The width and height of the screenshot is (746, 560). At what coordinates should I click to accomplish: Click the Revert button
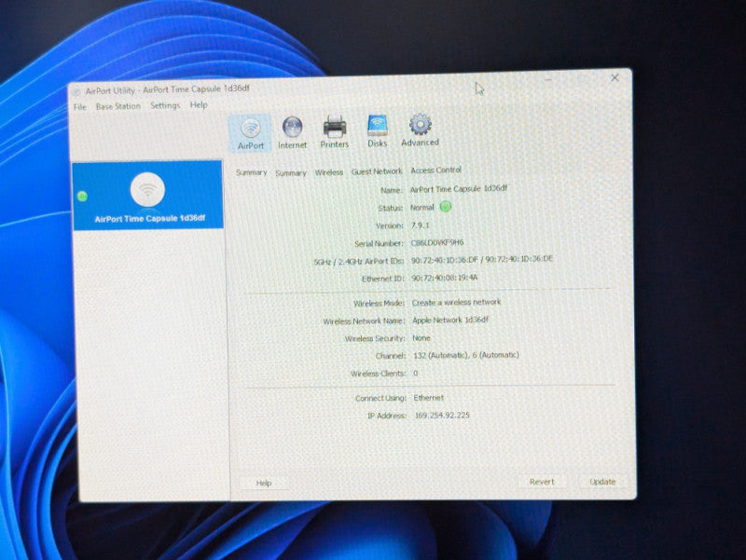click(x=542, y=482)
